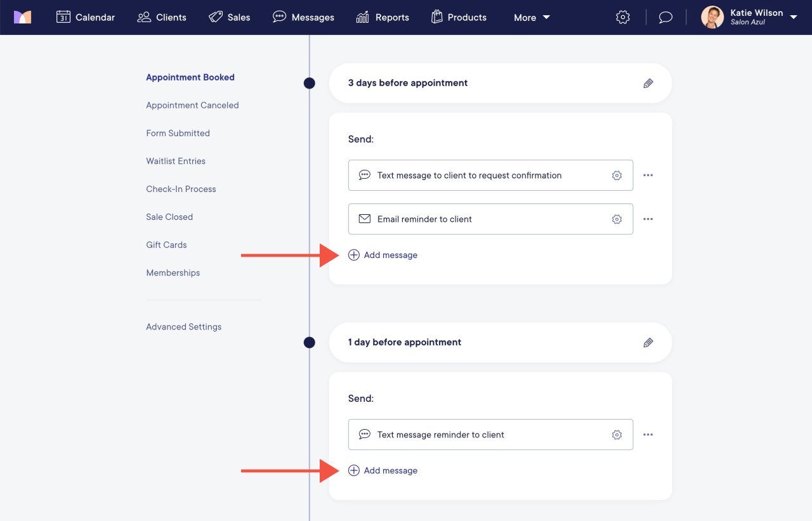This screenshot has width=812, height=521.
Task: Open settings gear for the email reminder
Action: point(617,219)
